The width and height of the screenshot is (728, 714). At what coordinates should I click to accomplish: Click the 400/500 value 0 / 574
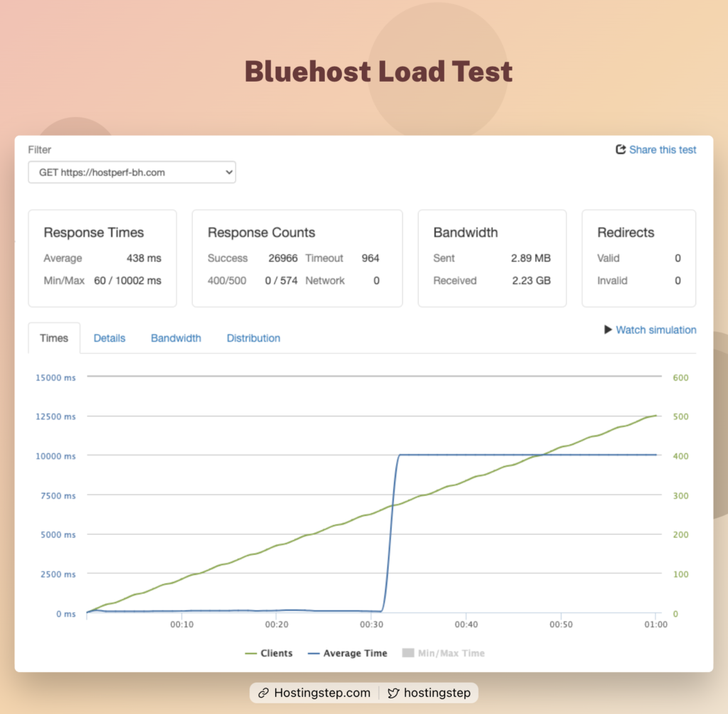click(282, 281)
